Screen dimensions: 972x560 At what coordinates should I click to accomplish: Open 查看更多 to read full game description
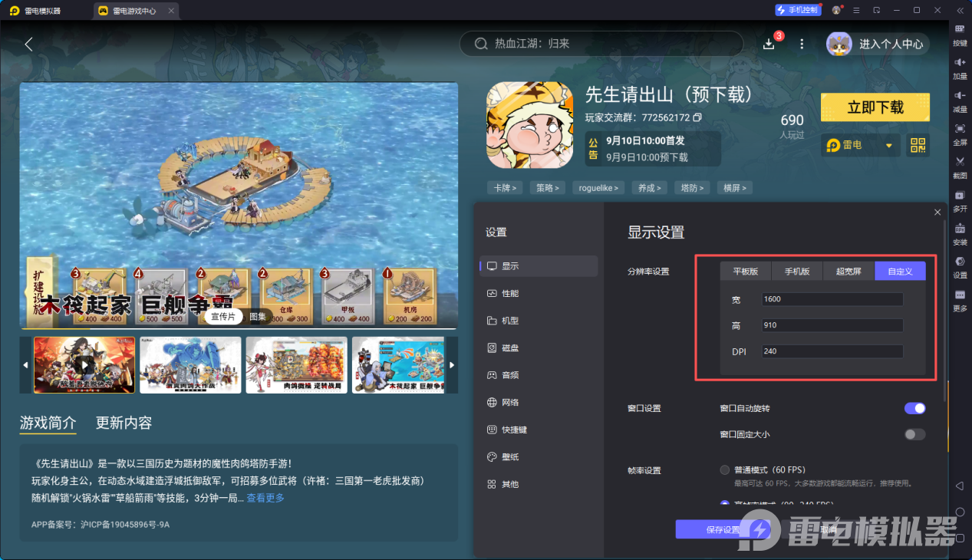click(x=264, y=496)
